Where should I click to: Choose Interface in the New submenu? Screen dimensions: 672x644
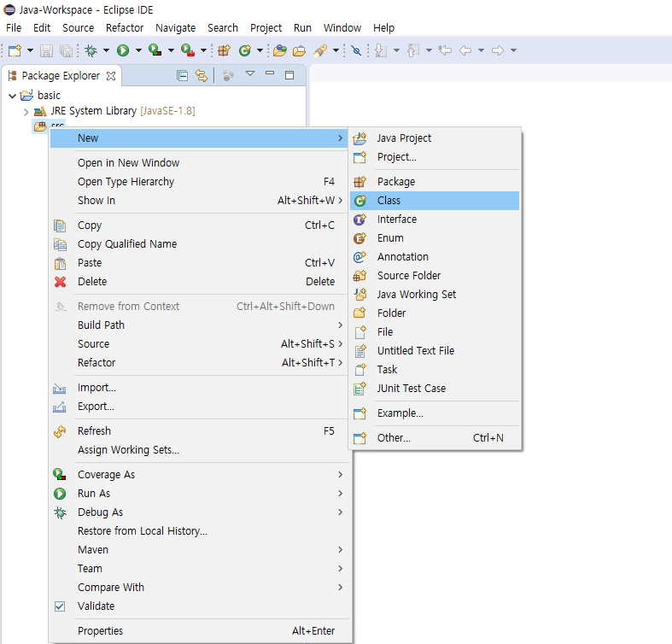click(435, 220)
